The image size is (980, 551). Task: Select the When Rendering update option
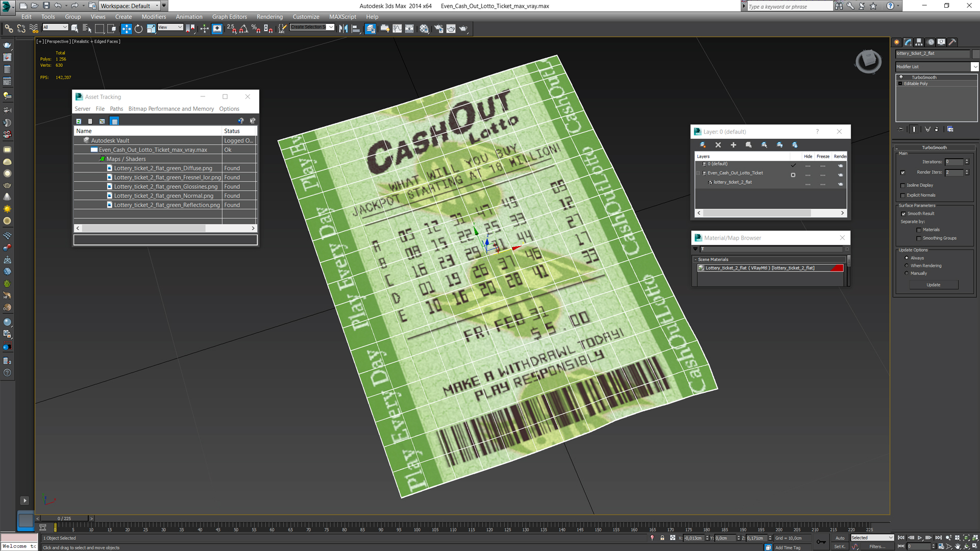click(907, 266)
